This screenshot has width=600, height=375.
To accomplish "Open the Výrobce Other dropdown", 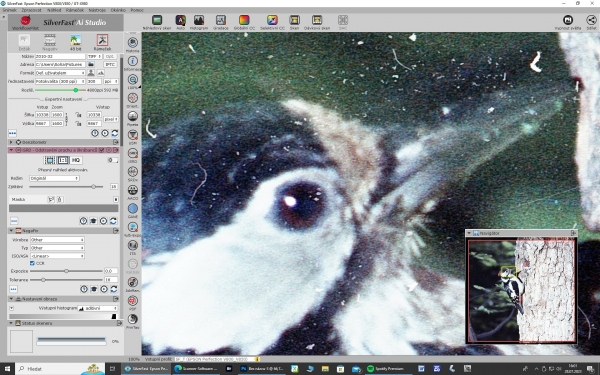I will pyautogui.click(x=57, y=240).
